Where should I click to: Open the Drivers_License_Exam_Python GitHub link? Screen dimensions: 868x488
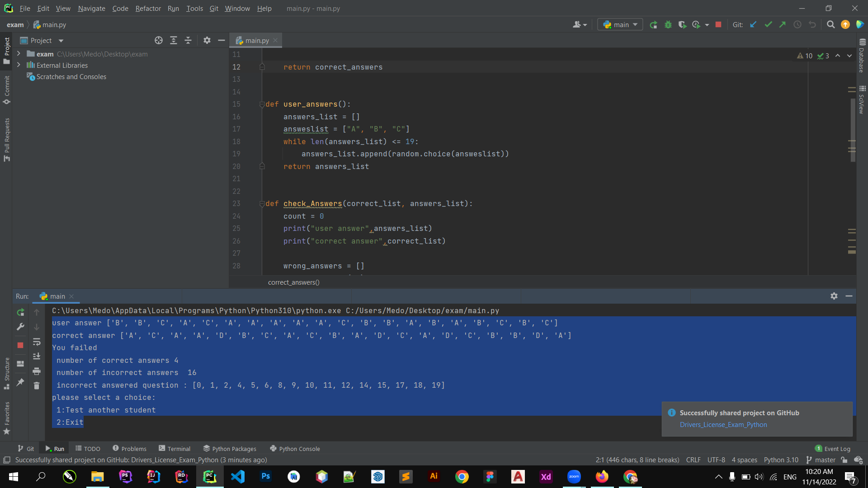tap(723, 425)
